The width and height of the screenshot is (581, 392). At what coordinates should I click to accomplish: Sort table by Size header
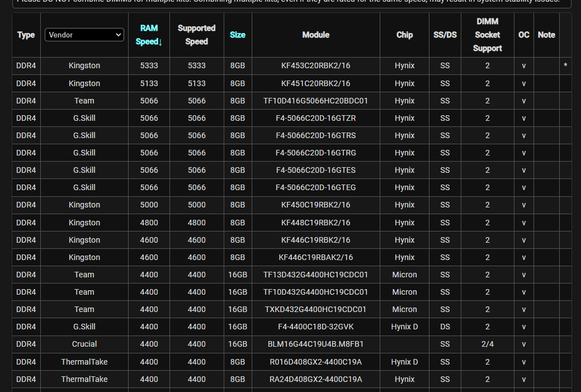pyautogui.click(x=238, y=35)
